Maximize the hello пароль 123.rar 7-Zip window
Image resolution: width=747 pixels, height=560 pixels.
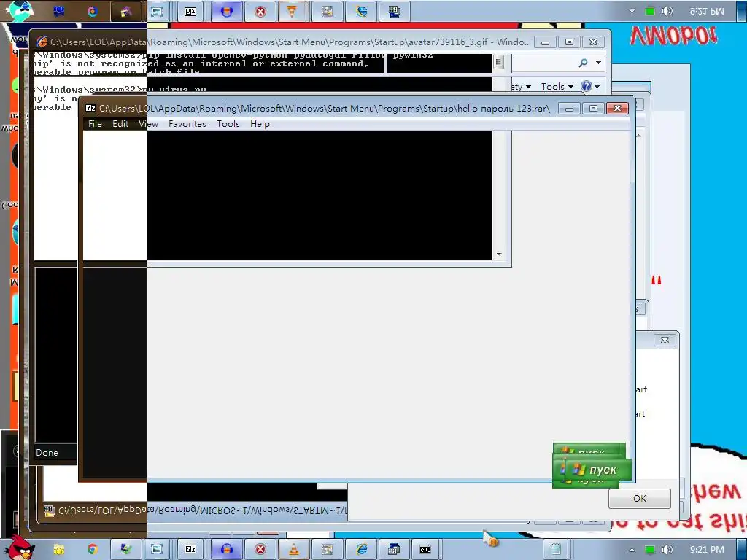[593, 109]
